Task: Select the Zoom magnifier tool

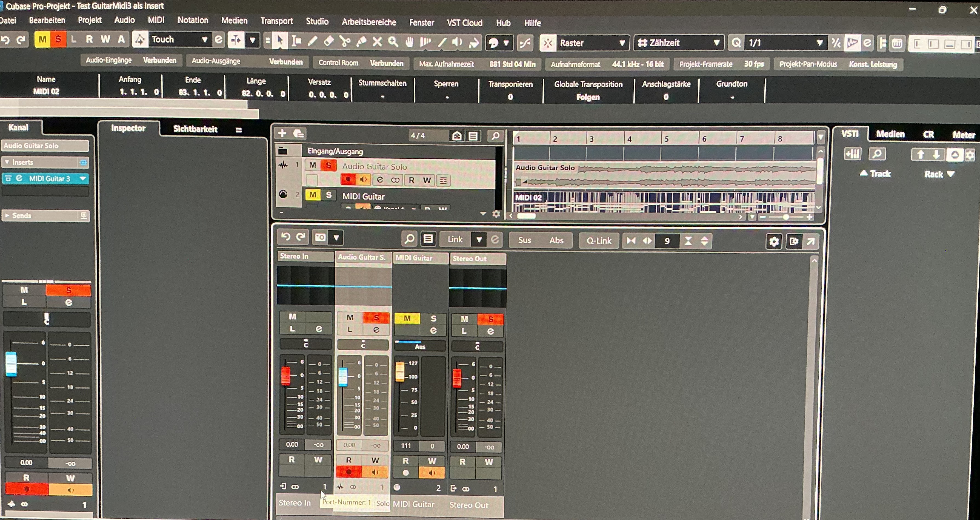Action: [393, 42]
